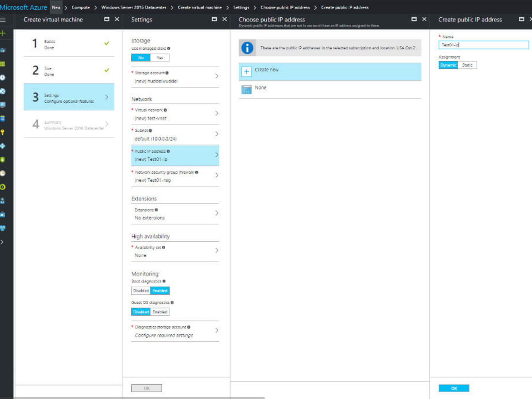Image resolution: width=532 pixels, height=399 pixels.
Task: Switch Assignment to Static
Action: pos(467,65)
